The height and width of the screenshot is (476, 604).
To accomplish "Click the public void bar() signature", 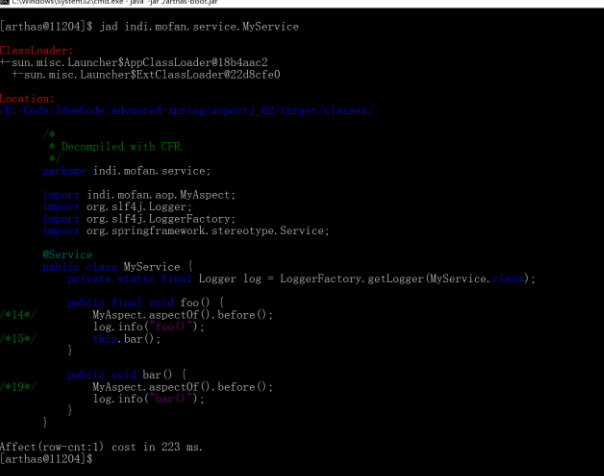I will (127, 375).
